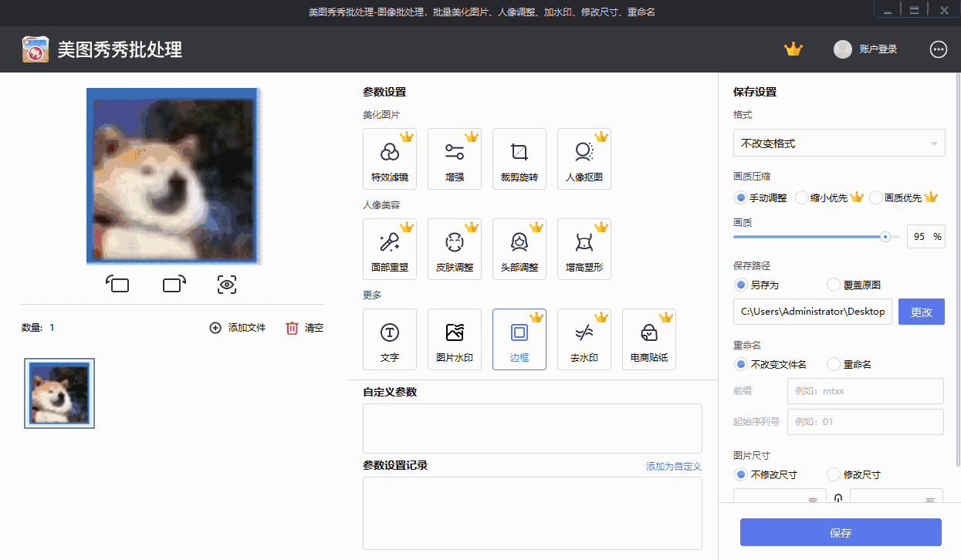
Task: Open the 图片水印 image watermark tool
Action: pyautogui.click(x=455, y=339)
